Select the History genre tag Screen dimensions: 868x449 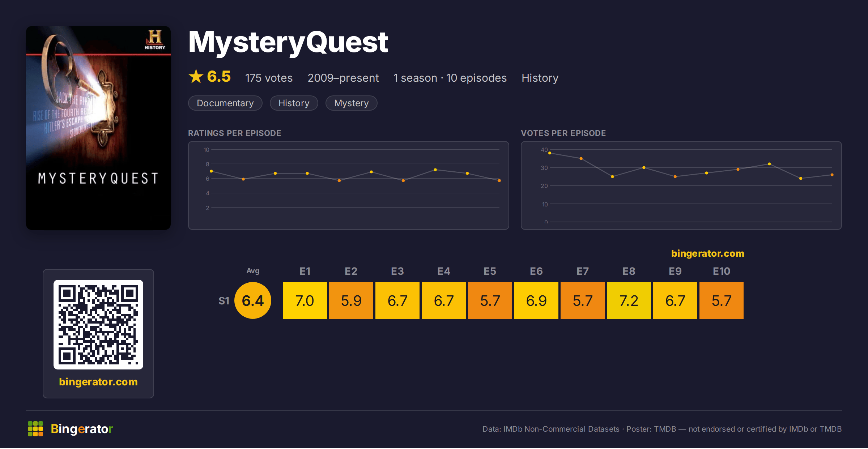294,103
